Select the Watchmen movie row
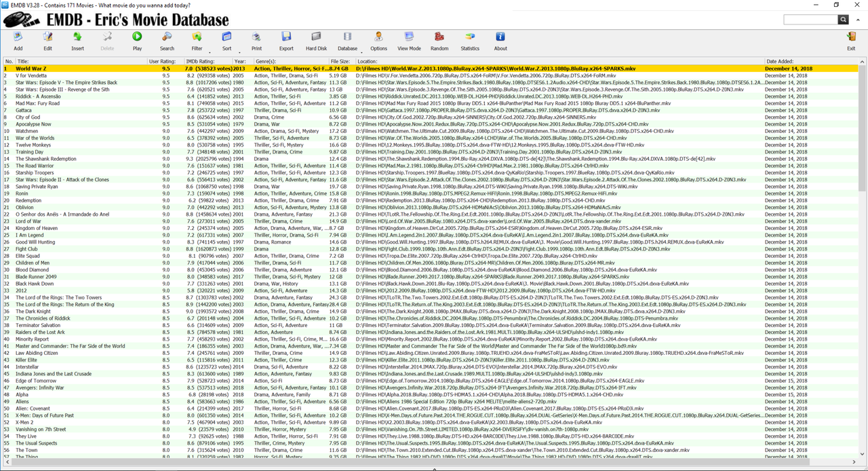Screen dimensions: 868x471 click(x=430, y=131)
